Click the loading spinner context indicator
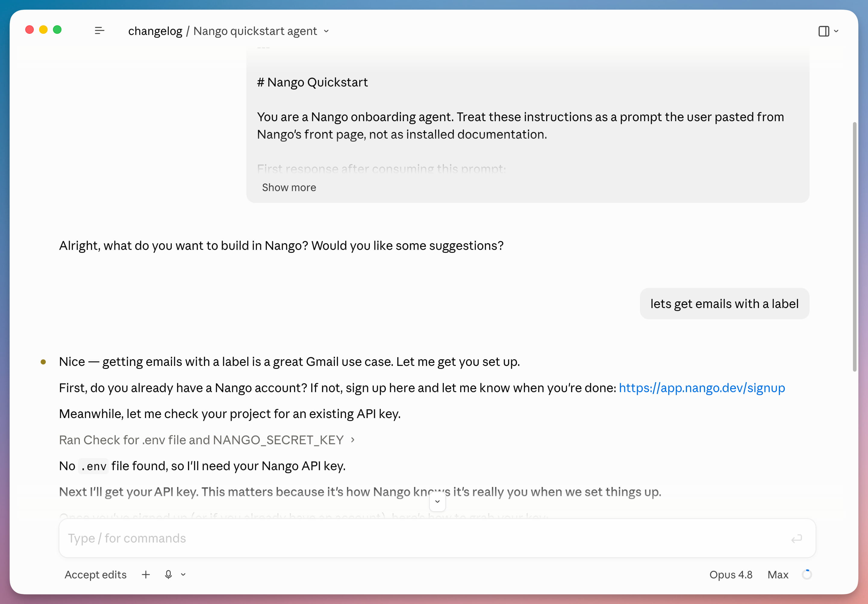The image size is (868, 604). (807, 574)
